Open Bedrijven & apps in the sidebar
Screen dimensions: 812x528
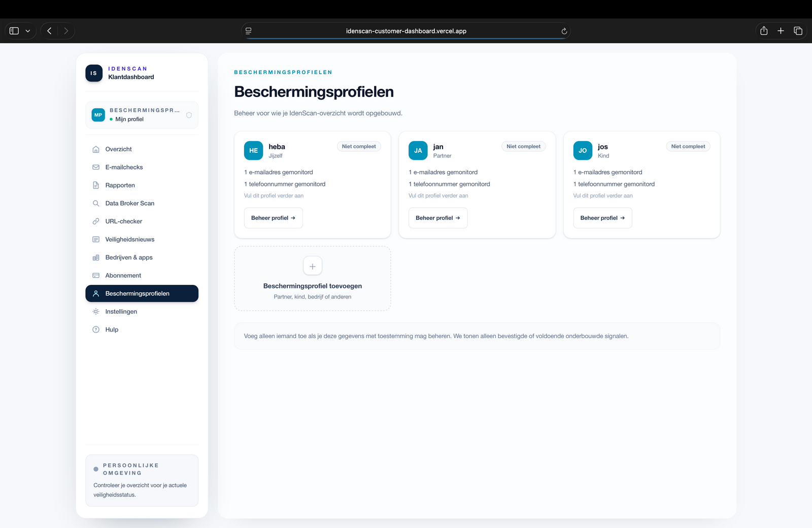pos(142,257)
